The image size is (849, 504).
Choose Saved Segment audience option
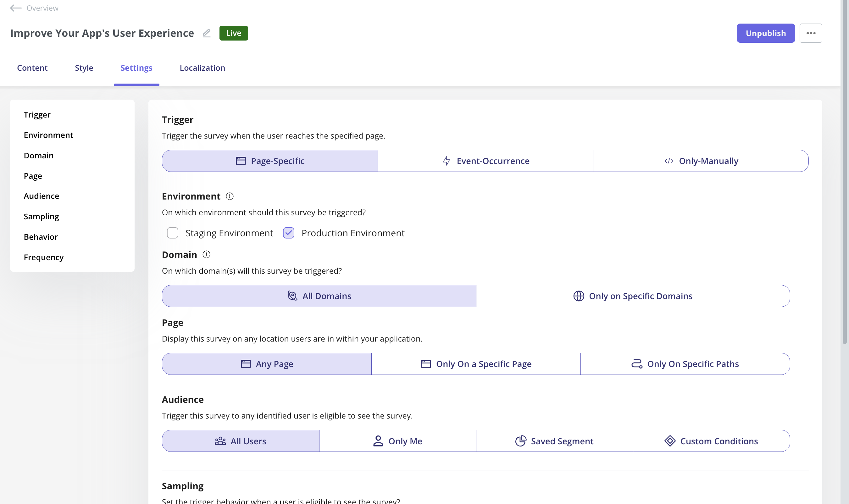pos(554,441)
